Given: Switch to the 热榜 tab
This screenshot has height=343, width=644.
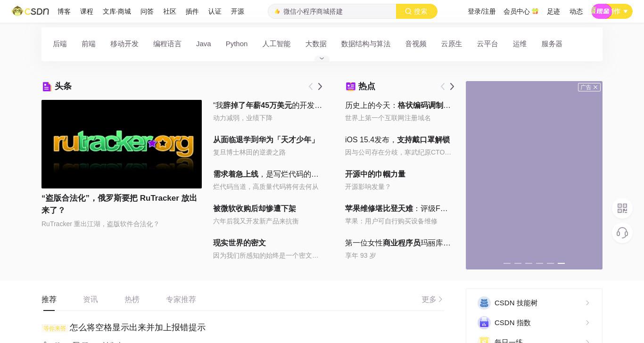Looking at the screenshot, I should click(x=132, y=299).
